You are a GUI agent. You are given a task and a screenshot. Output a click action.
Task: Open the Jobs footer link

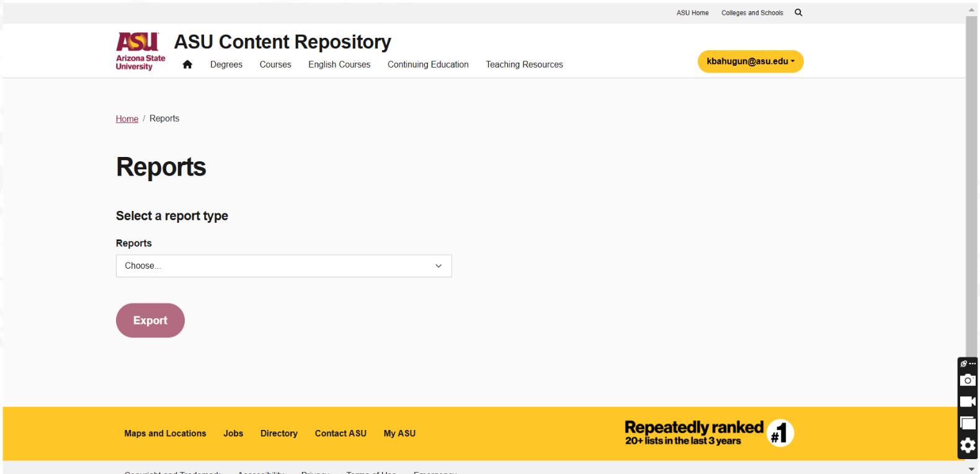pyautogui.click(x=233, y=433)
